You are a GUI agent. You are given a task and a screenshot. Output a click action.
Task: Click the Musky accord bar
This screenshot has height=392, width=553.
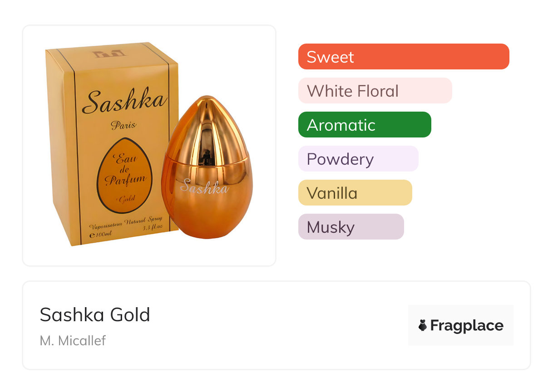tap(351, 227)
